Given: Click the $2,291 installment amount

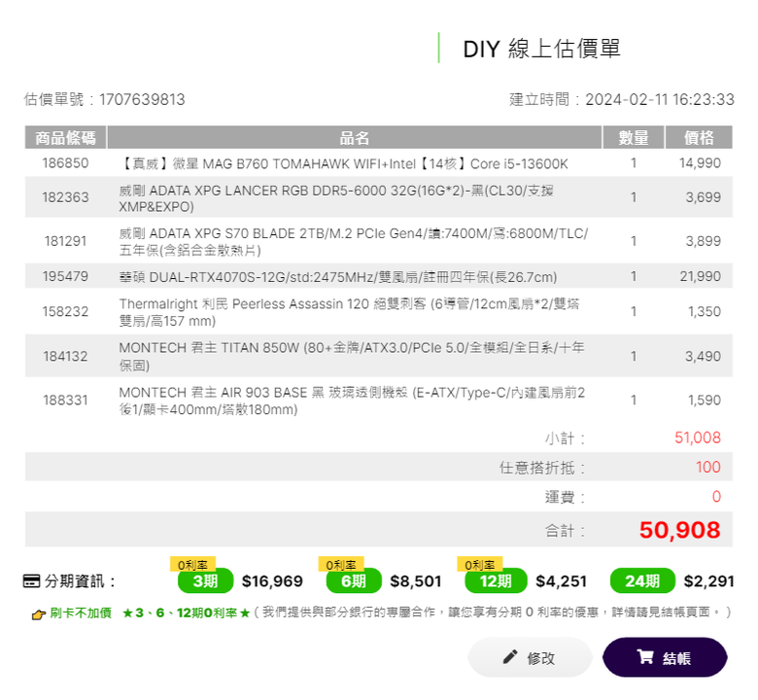Looking at the screenshot, I should coord(708,581).
